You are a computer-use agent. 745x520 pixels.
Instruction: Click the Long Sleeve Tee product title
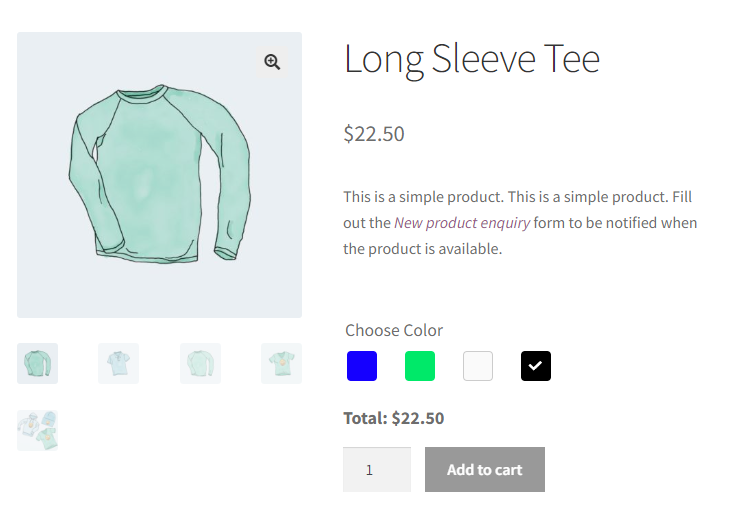(471, 60)
